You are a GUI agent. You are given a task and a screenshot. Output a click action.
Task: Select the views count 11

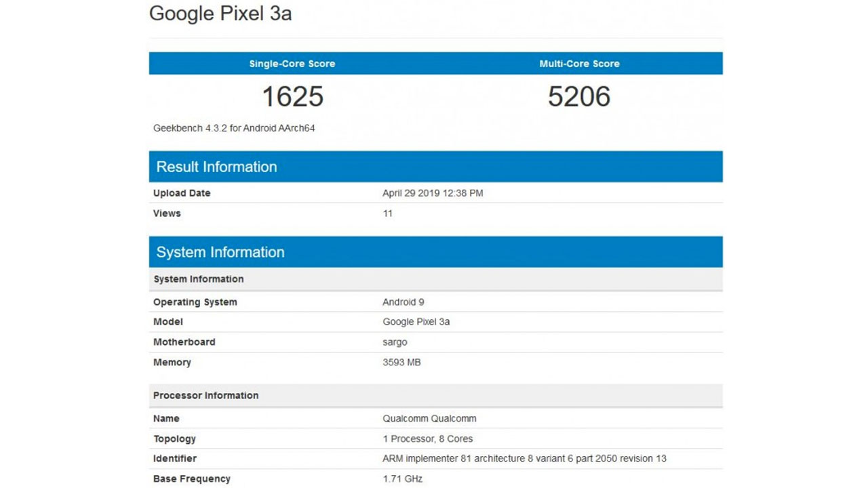(387, 213)
